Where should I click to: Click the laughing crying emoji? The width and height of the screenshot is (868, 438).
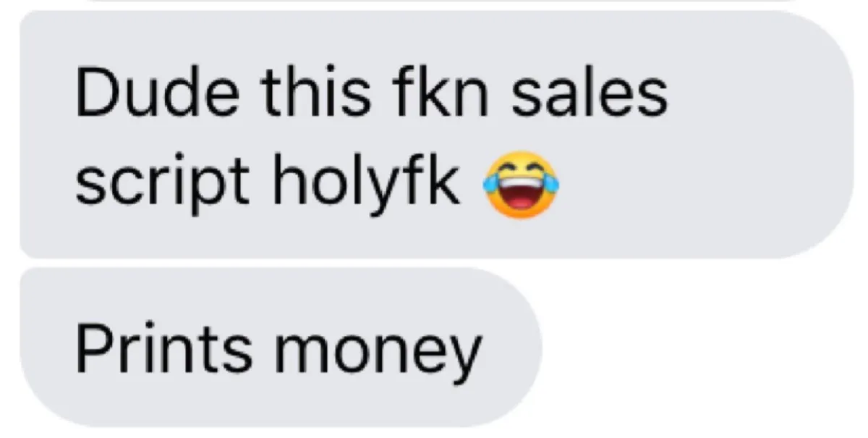tap(520, 185)
